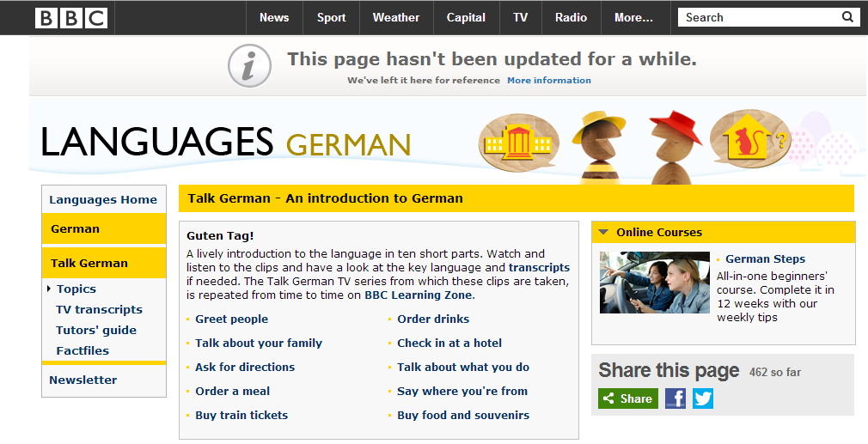Image resolution: width=868 pixels, height=444 pixels.
Task: Click the 'Share this page' heading
Action: click(669, 370)
